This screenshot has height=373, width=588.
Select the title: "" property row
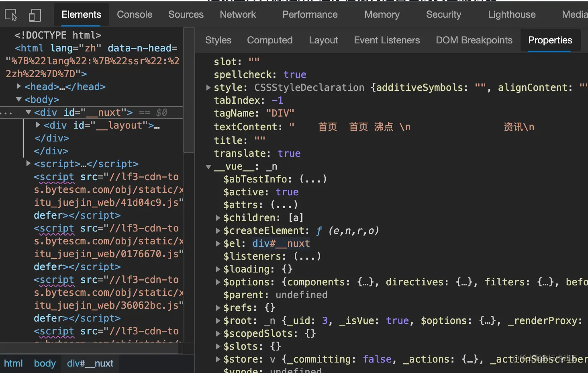coord(239,140)
